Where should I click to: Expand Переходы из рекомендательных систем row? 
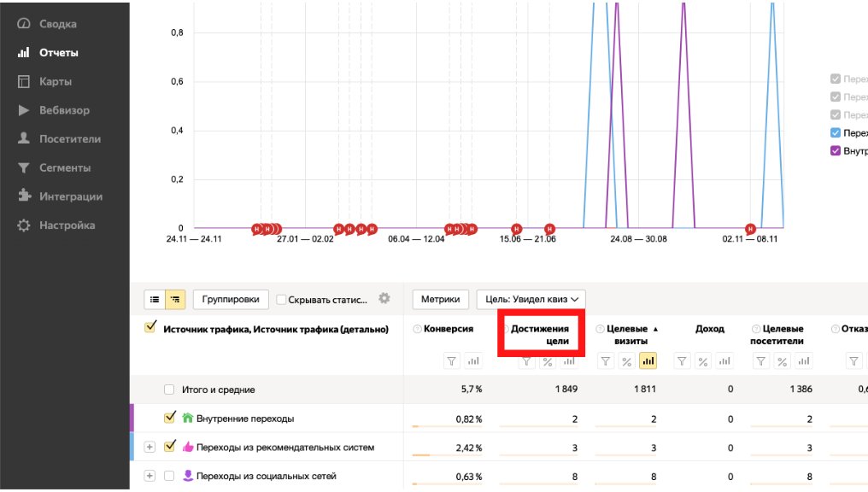point(150,447)
